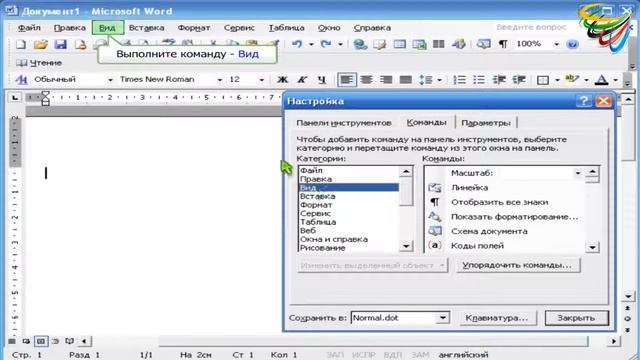The image size is (640, 360).
Task: Click the Open folder icon
Action: [41, 44]
